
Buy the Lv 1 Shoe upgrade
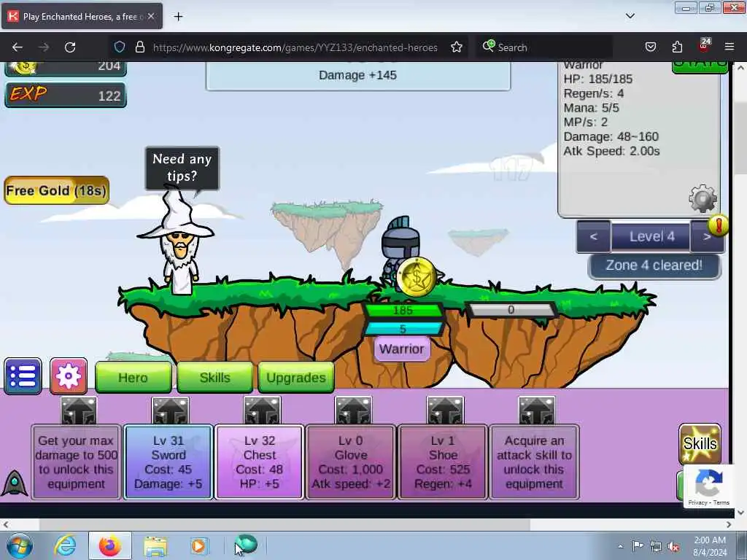[x=443, y=462]
